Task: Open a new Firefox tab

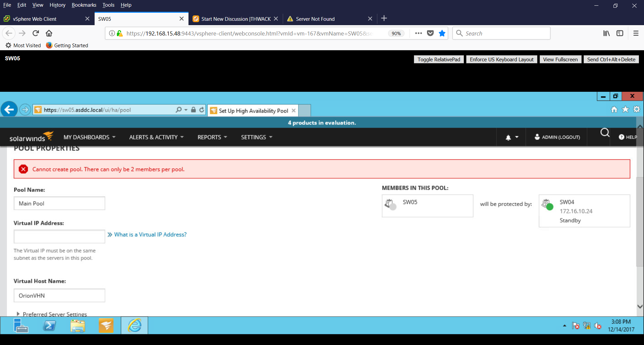Action: pyautogui.click(x=384, y=18)
